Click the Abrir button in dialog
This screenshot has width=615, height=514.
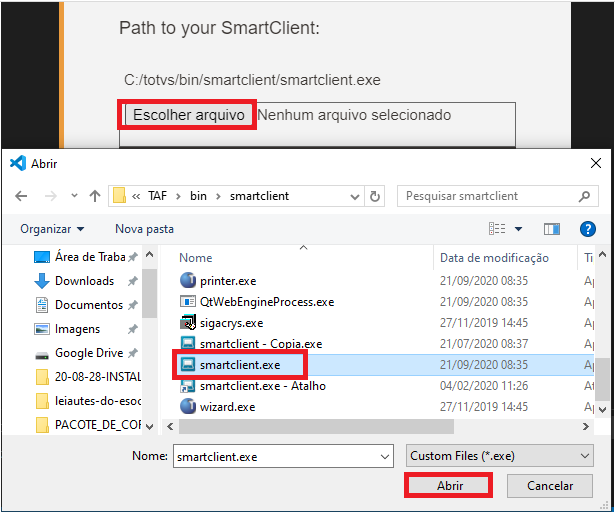tap(449, 486)
